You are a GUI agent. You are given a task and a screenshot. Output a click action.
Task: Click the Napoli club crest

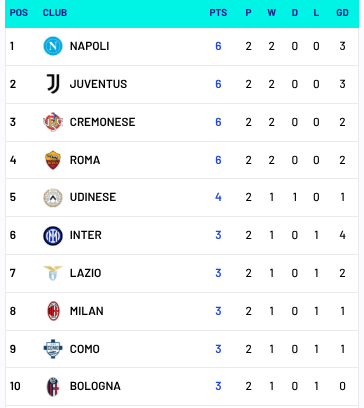(x=53, y=46)
